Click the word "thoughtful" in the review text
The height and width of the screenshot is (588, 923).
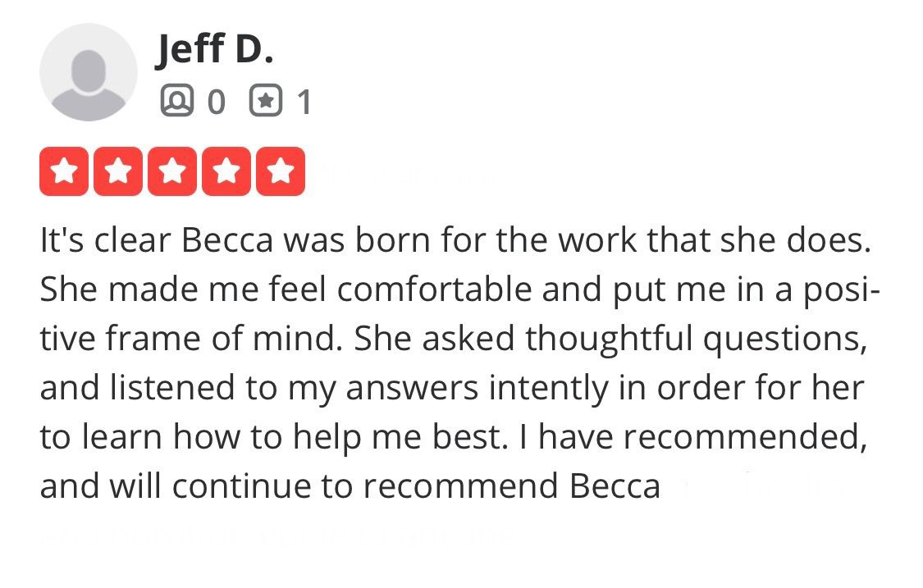pyautogui.click(x=609, y=340)
